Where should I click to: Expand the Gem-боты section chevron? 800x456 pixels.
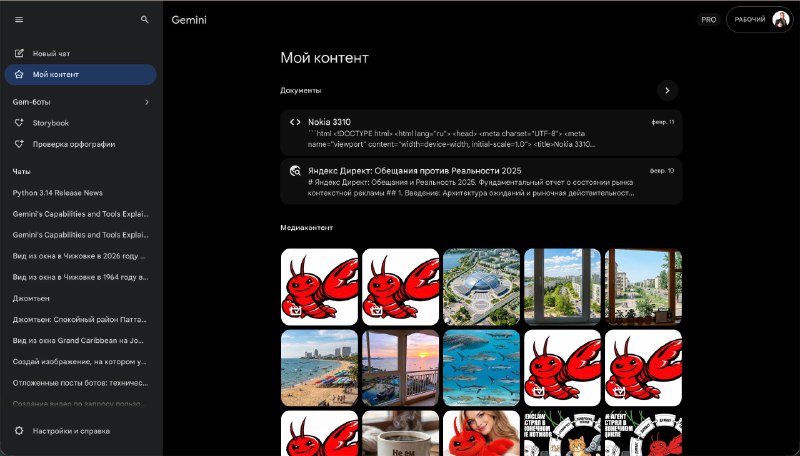click(x=147, y=102)
